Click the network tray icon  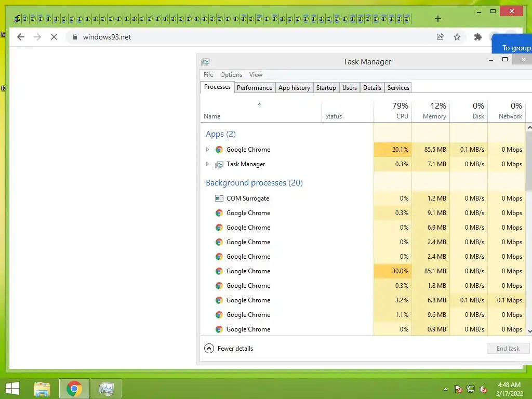(471, 389)
